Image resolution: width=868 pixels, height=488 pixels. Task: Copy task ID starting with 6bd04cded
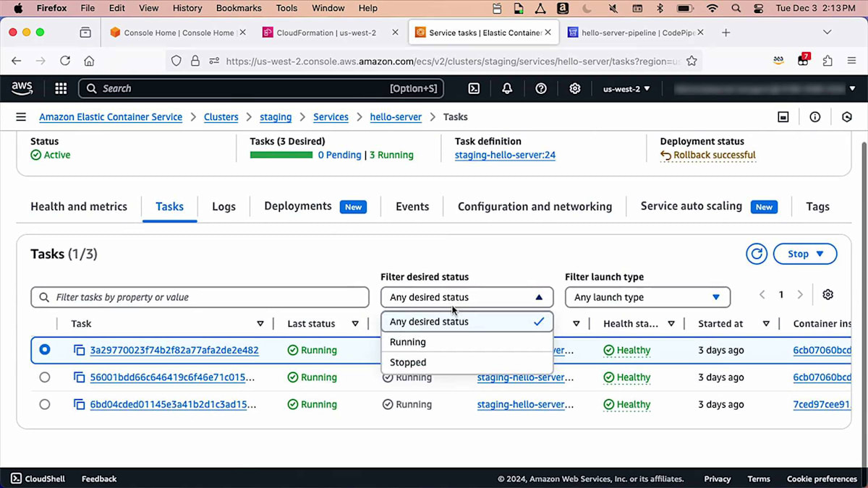[80, 405]
